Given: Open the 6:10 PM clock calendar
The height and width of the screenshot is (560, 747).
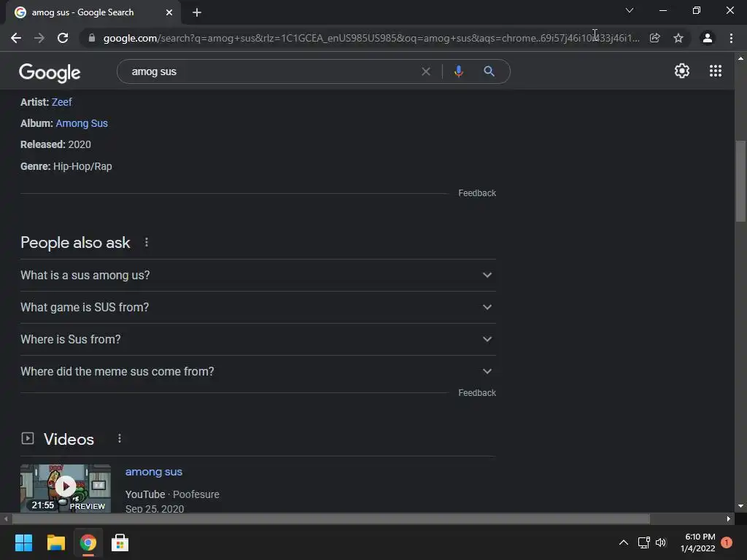Looking at the screenshot, I should [698, 542].
